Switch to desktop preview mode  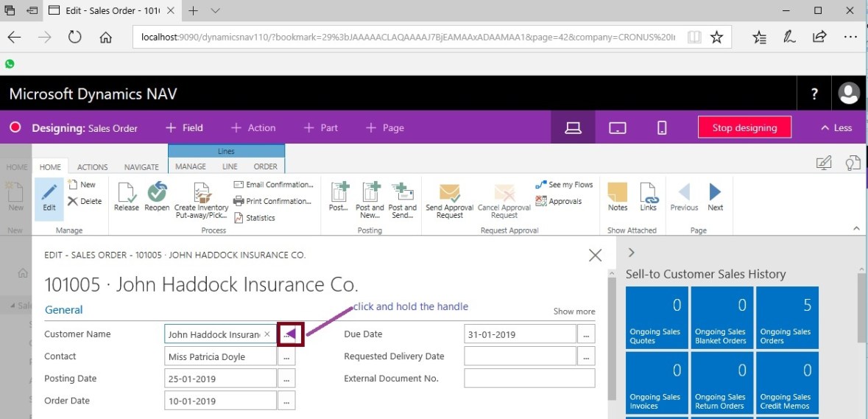click(x=573, y=127)
